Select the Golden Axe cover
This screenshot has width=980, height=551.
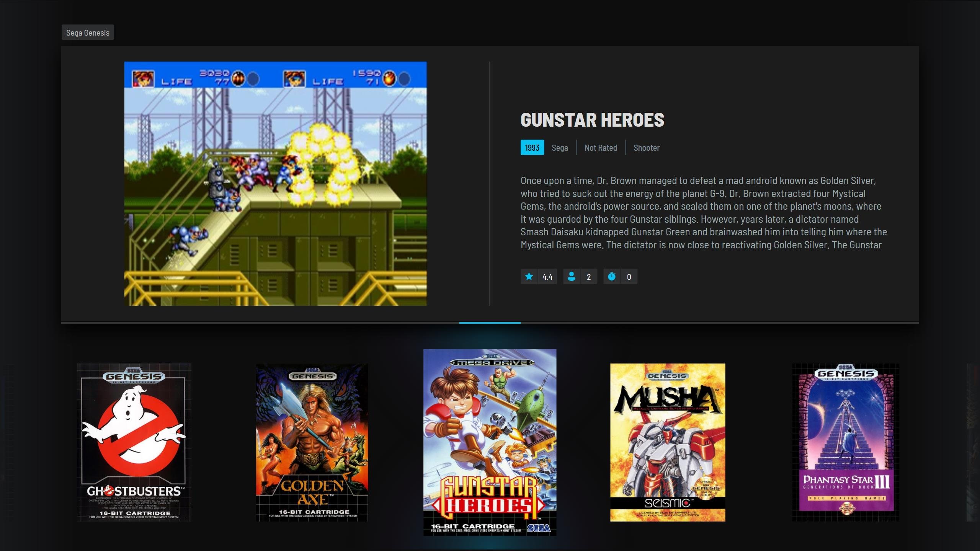tap(312, 442)
